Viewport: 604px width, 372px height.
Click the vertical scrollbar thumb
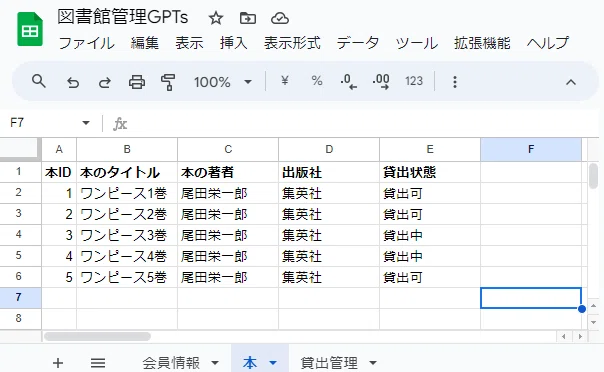[x=594, y=176]
